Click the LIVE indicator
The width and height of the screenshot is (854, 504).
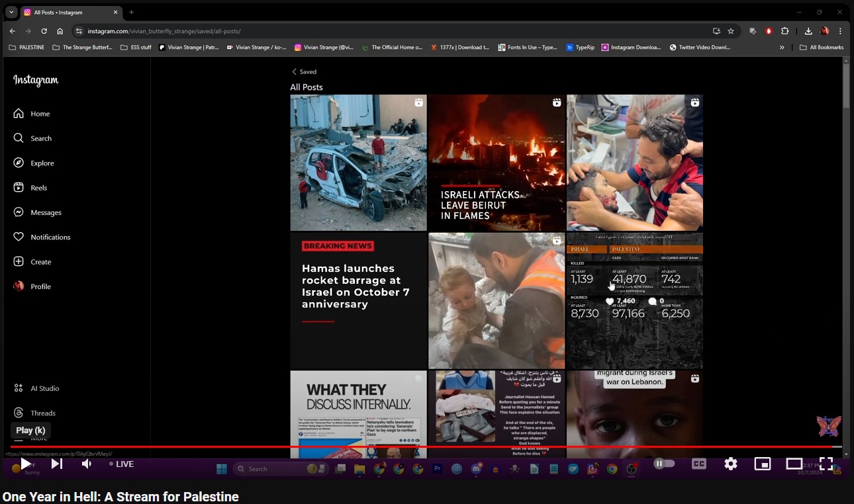click(121, 464)
